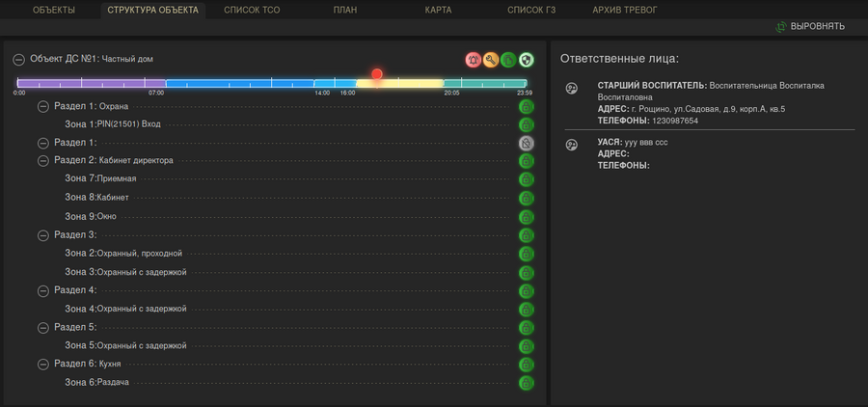This screenshot has width=868, height=407.
Task: Open the Карта tab
Action: click(x=438, y=11)
